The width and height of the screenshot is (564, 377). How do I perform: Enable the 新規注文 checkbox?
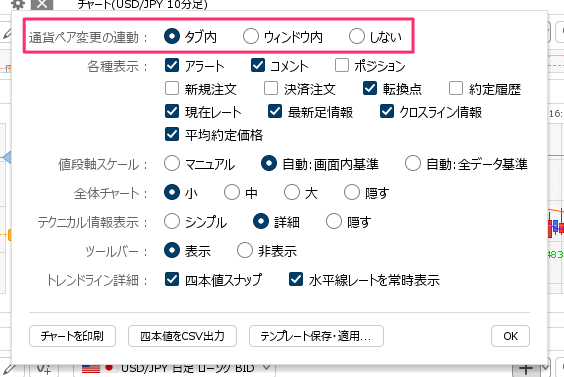[172, 88]
